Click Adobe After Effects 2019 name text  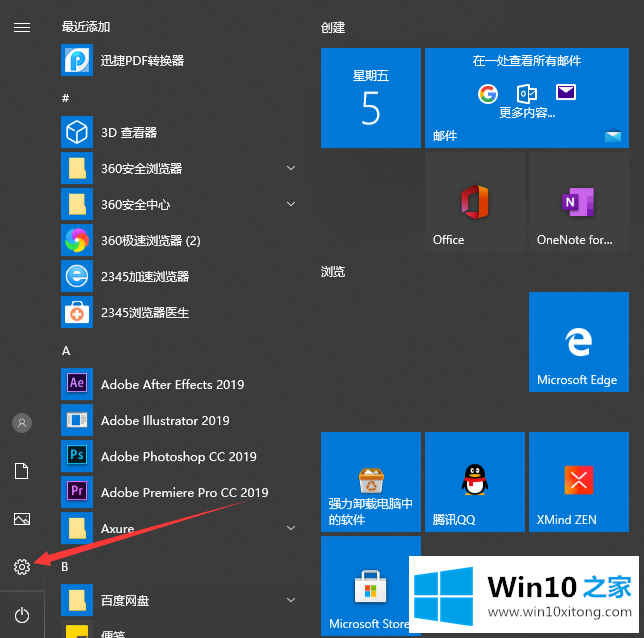(x=172, y=384)
